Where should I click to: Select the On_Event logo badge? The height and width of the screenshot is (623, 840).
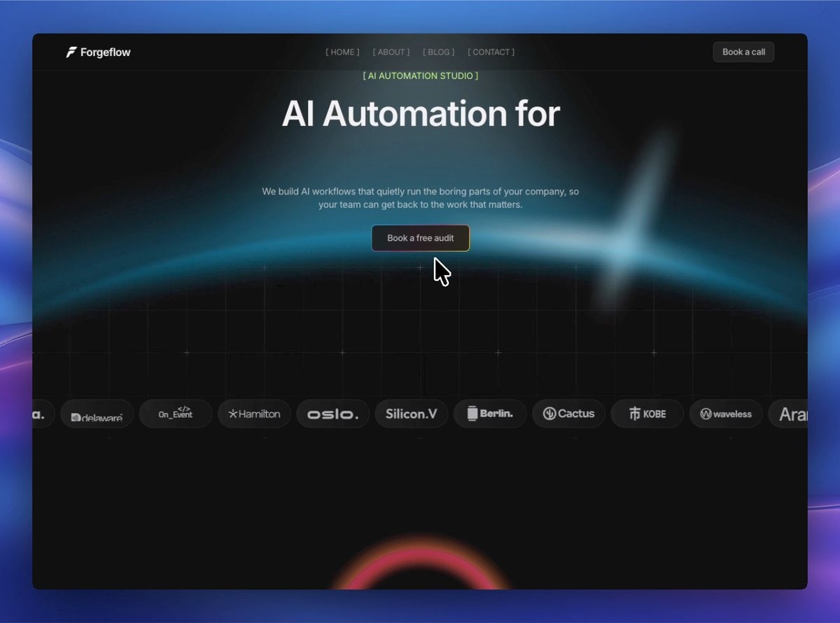175,414
